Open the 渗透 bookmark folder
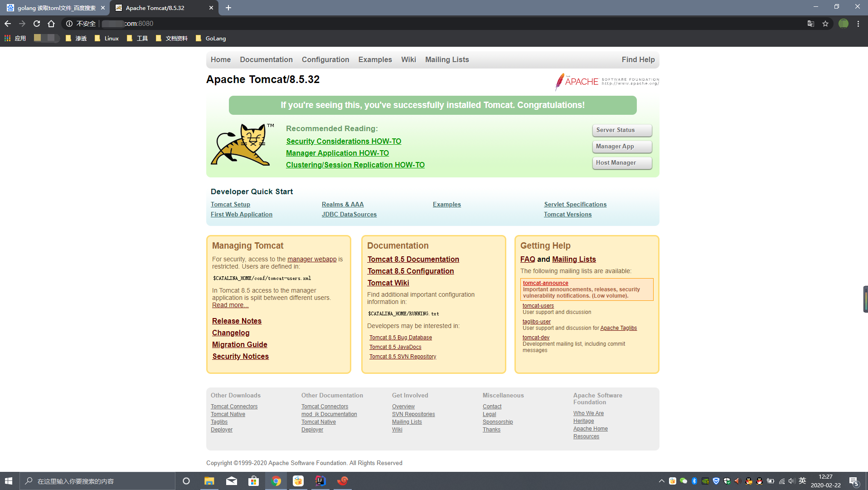 [x=76, y=38]
